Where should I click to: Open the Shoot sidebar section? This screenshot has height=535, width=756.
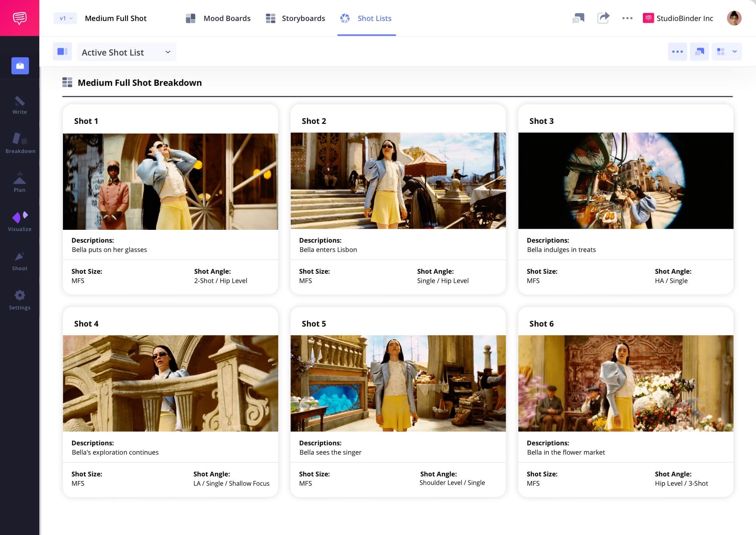pyautogui.click(x=19, y=261)
